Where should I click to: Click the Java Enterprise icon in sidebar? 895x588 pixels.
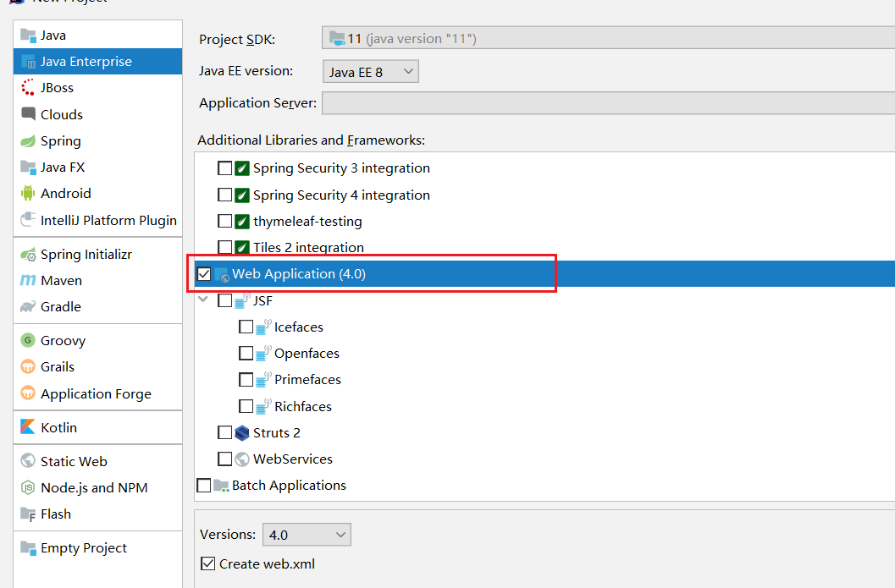click(28, 62)
